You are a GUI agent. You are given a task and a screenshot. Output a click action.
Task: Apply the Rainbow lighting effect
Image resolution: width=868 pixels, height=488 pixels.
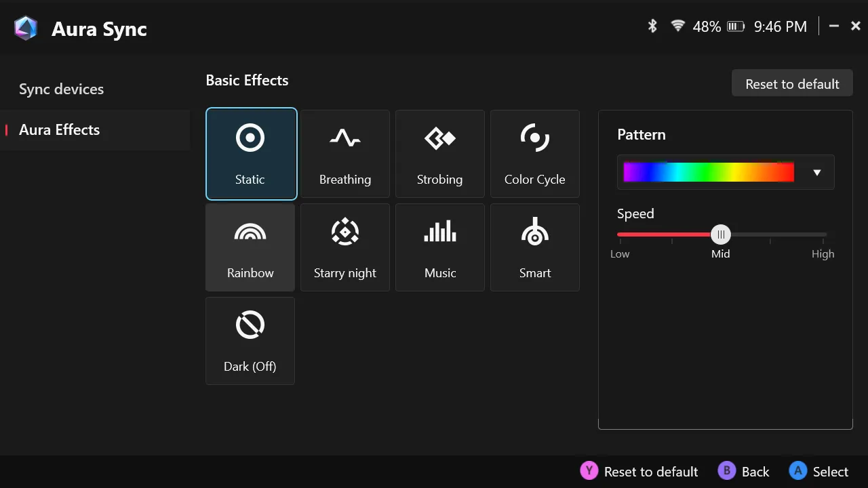click(250, 247)
